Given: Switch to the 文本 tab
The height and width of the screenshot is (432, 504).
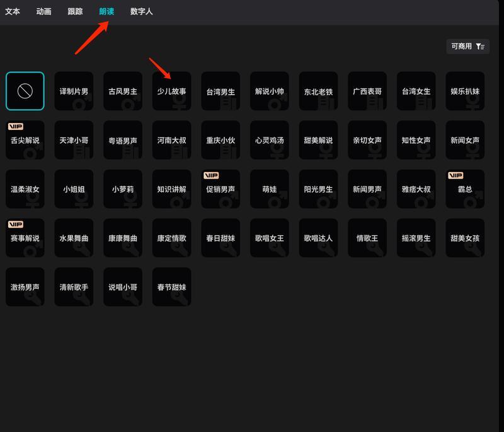Looking at the screenshot, I should pyautogui.click(x=13, y=11).
